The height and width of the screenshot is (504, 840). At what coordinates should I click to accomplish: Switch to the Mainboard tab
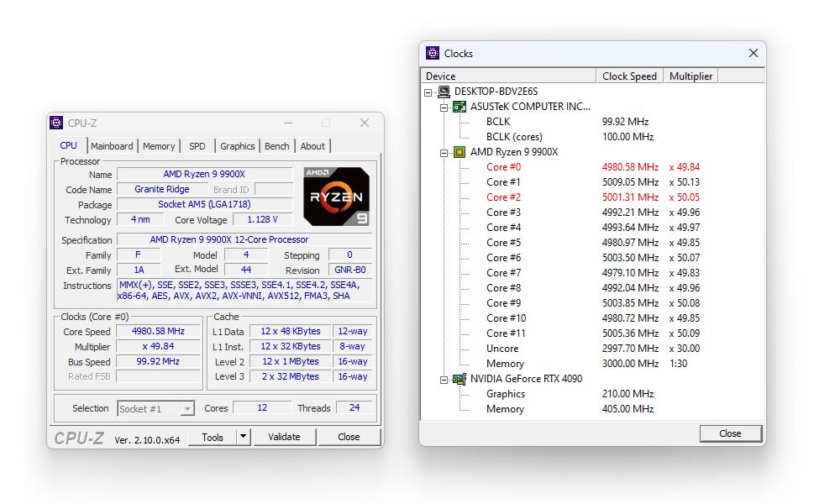click(x=112, y=146)
